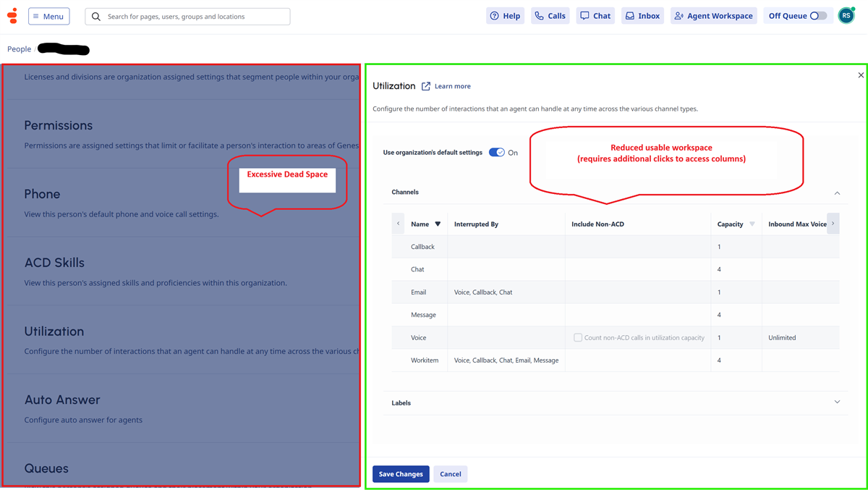Viewport: 868px width, 490px height.
Task: Open the Learn more link
Action: [x=453, y=86]
